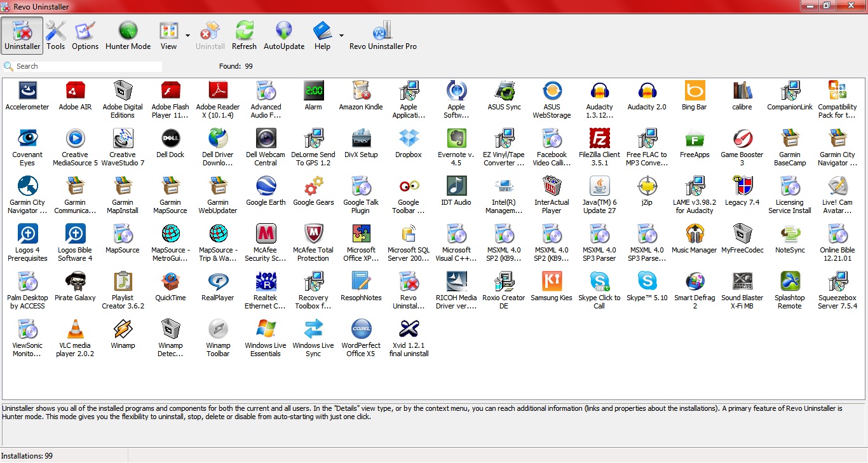This screenshot has width=868, height=463.
Task: Select the QuickTime icon
Action: tap(170, 282)
